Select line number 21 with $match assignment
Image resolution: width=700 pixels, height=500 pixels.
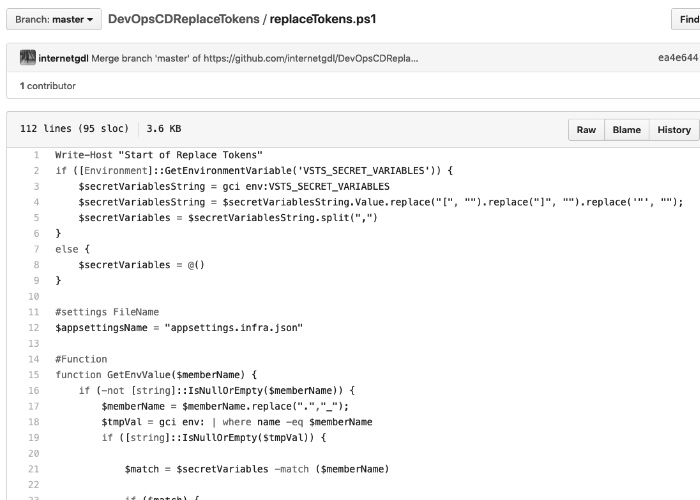pyautogui.click(x=33, y=468)
